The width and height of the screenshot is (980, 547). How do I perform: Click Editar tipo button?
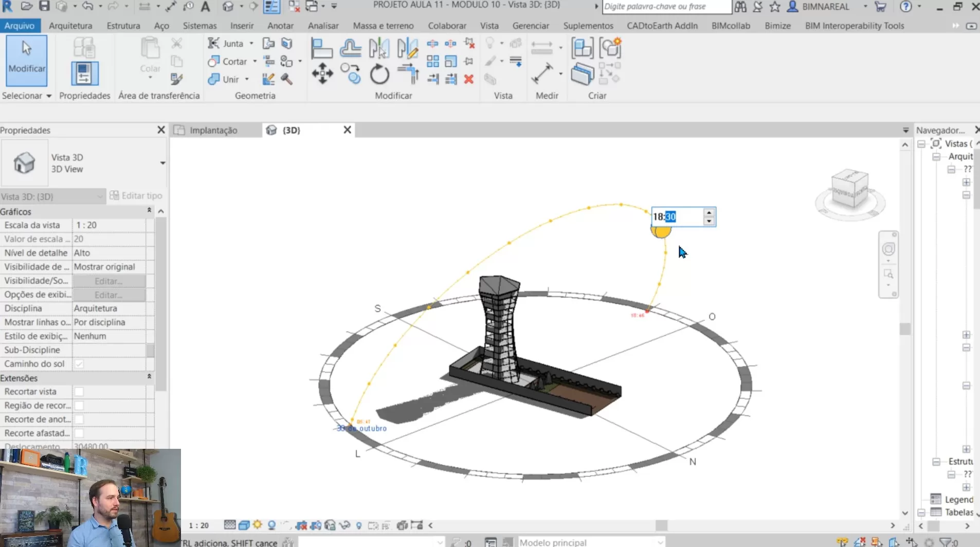(x=136, y=196)
